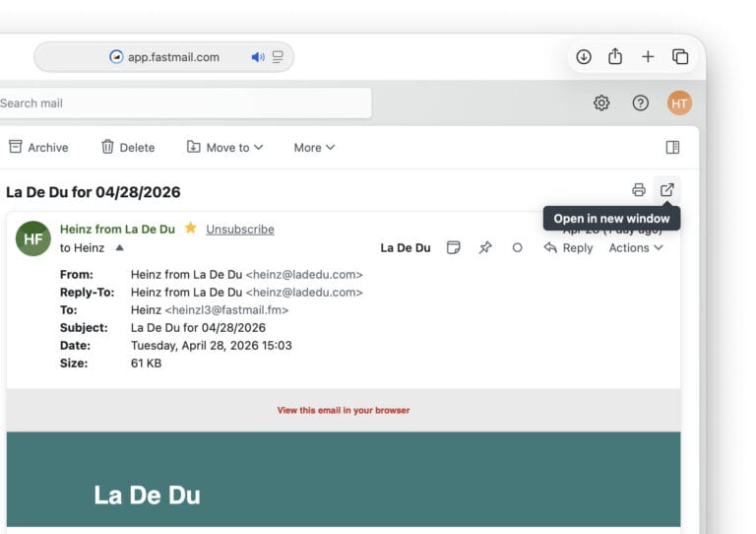Collapse message details triangle next to Heinz
The width and height of the screenshot is (756, 534).
pos(119,248)
